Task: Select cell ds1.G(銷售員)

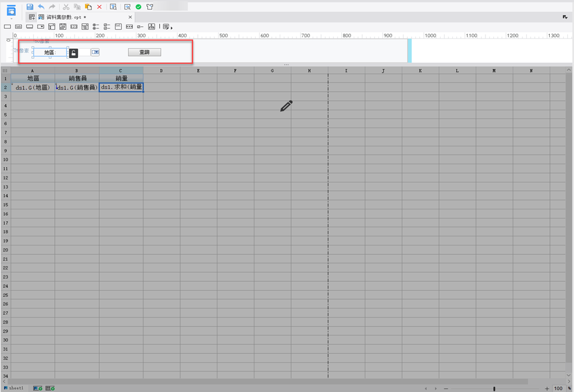Action: click(x=77, y=87)
